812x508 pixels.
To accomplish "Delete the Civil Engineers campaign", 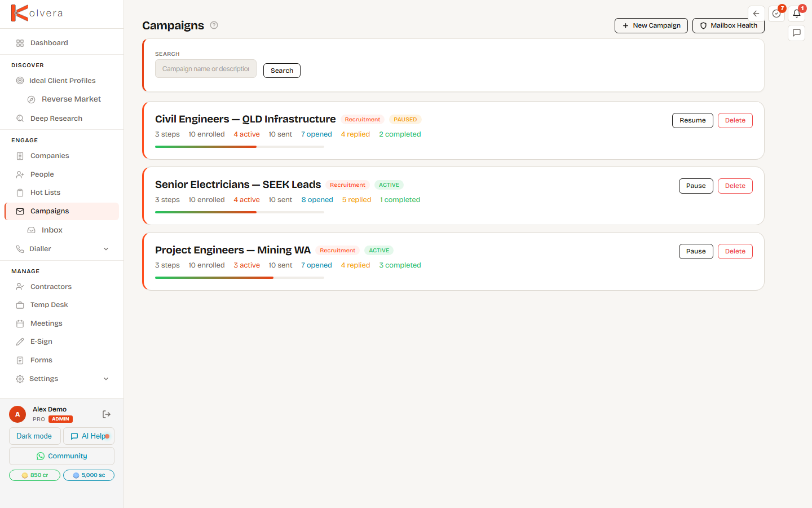I will point(735,120).
